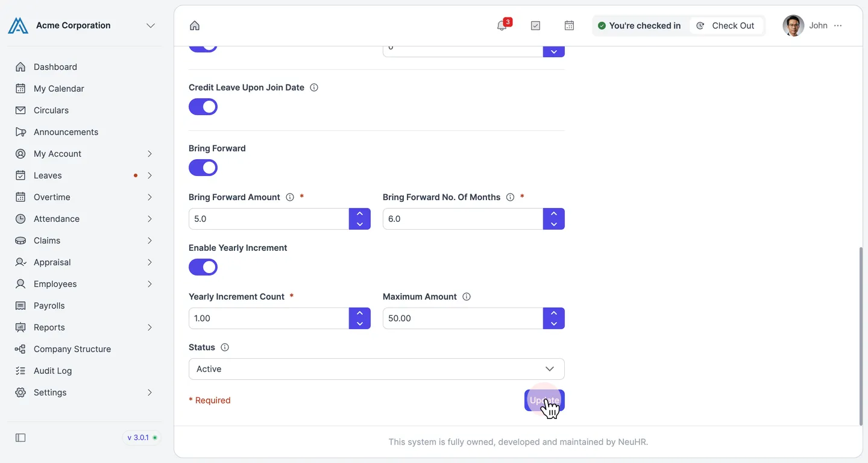This screenshot has width=868, height=463.
Task: Expand the Appraisal submenu
Action: point(84,262)
